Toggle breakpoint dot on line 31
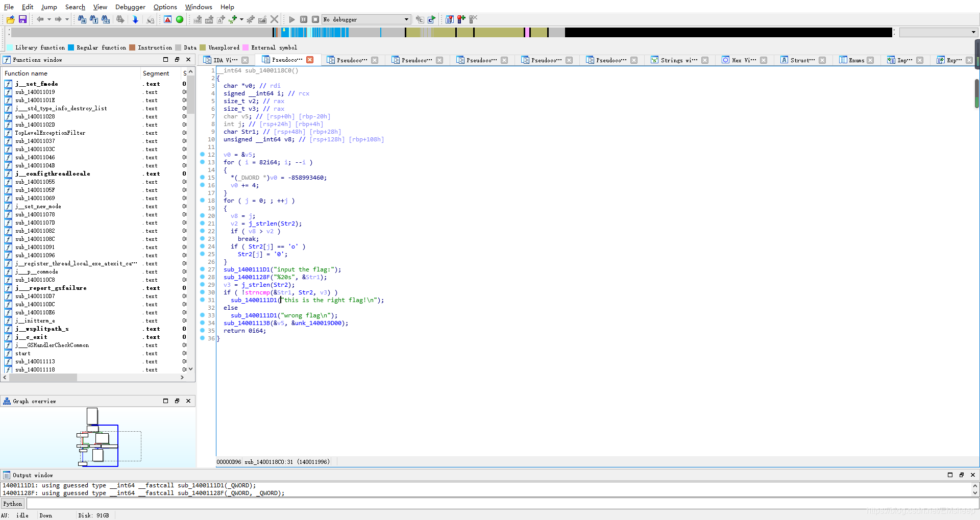Screen dimensions: 980x520 click(x=203, y=300)
